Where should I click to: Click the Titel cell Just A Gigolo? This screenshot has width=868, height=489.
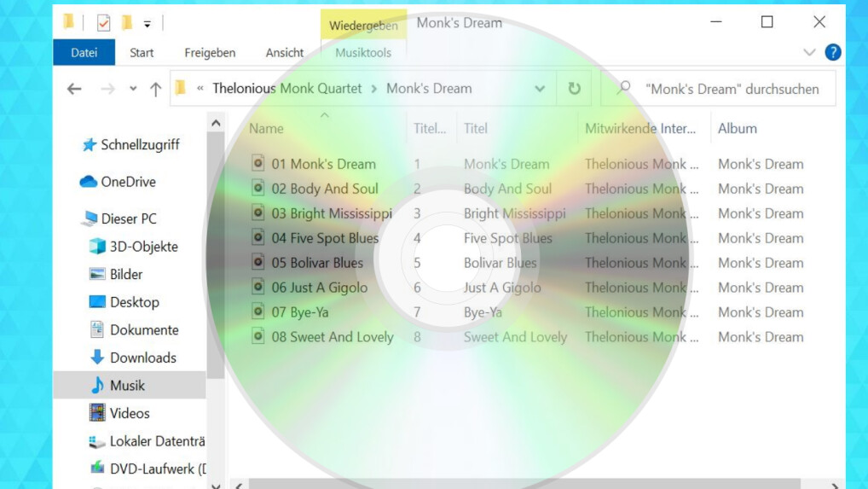click(502, 288)
